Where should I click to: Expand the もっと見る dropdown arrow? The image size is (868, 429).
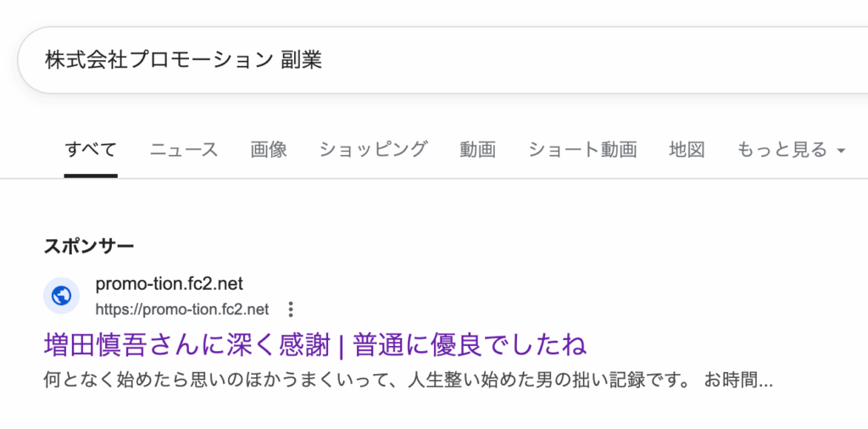[841, 151]
